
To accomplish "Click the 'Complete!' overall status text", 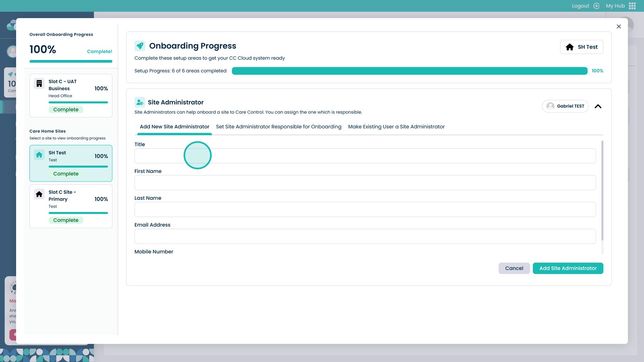I will [99, 51].
